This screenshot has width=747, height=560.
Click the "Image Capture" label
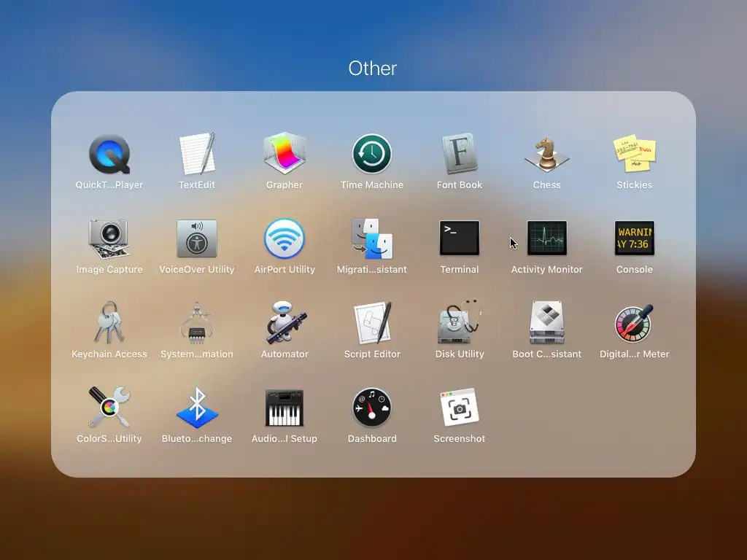click(x=109, y=270)
